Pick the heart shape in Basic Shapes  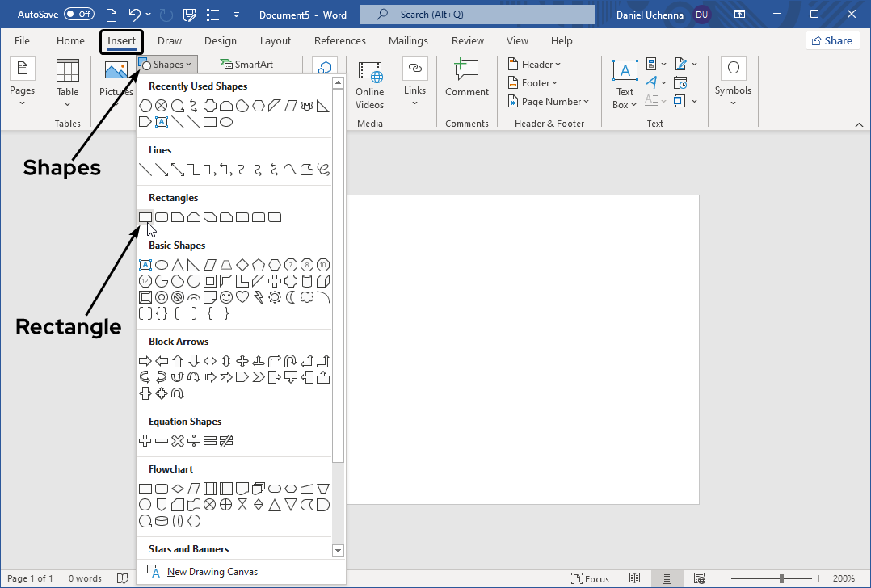(x=242, y=297)
